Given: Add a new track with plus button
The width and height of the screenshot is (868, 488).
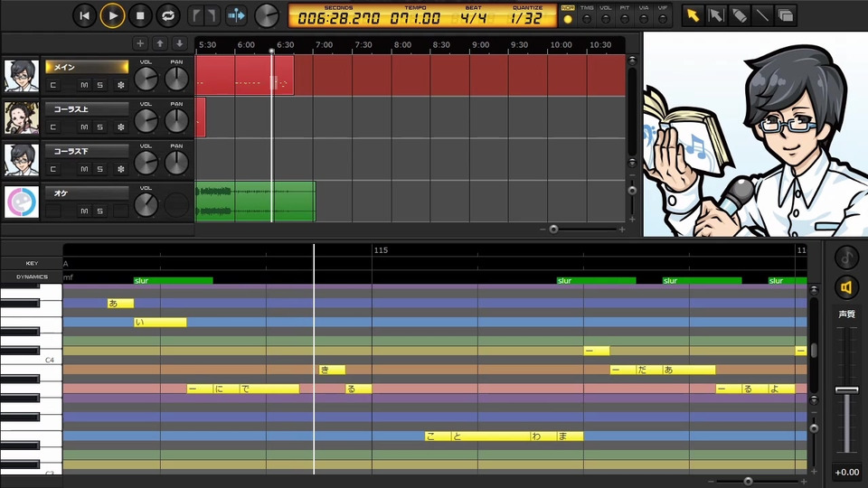Looking at the screenshot, I should [x=140, y=43].
